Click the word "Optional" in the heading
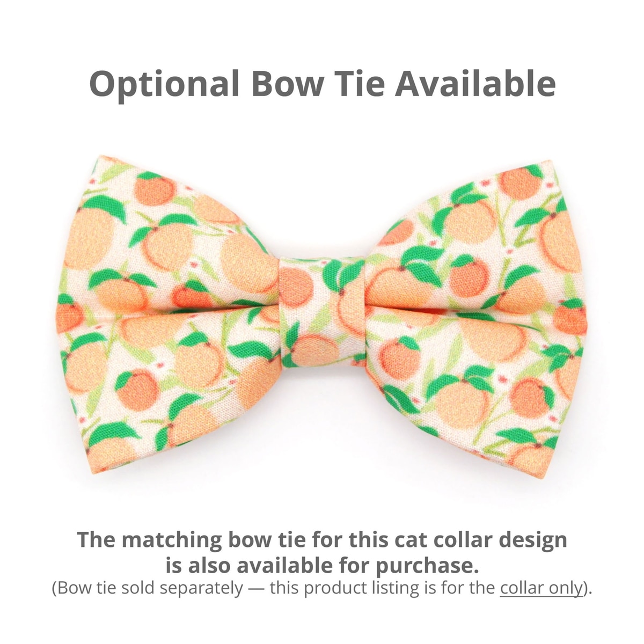The image size is (644, 644). point(164,85)
